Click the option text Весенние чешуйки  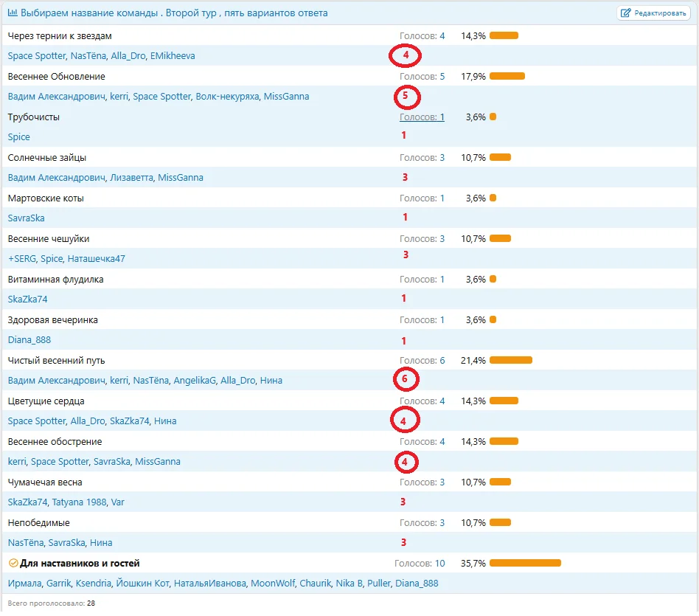pos(48,238)
